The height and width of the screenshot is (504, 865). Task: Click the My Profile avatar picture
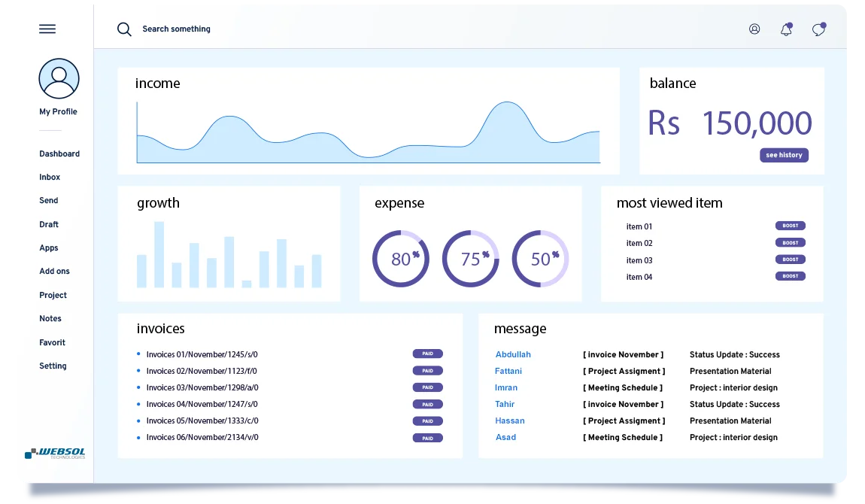(59, 78)
